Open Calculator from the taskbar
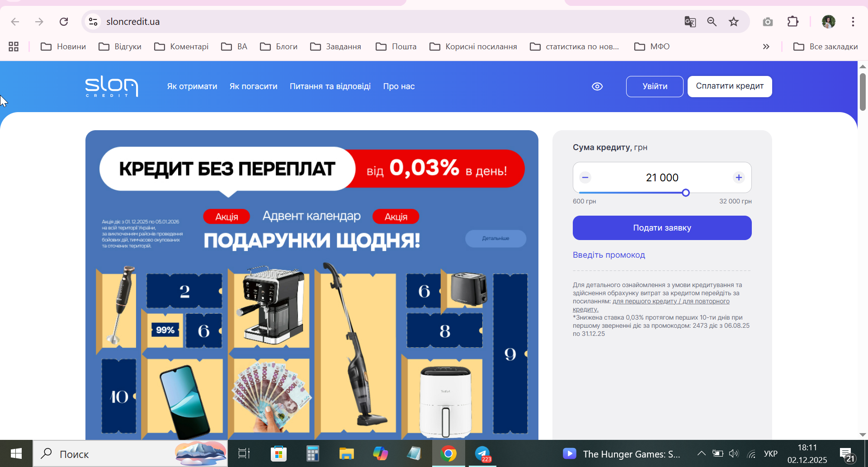This screenshot has height=467, width=868. (312, 453)
